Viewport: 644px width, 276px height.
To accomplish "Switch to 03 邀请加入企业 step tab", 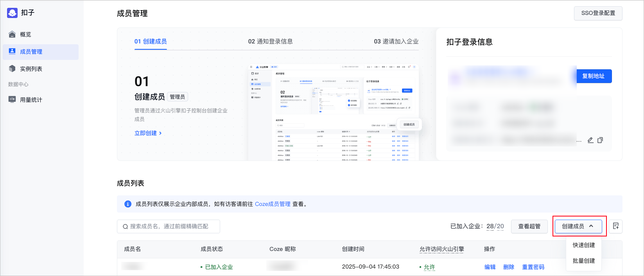I will pos(396,41).
